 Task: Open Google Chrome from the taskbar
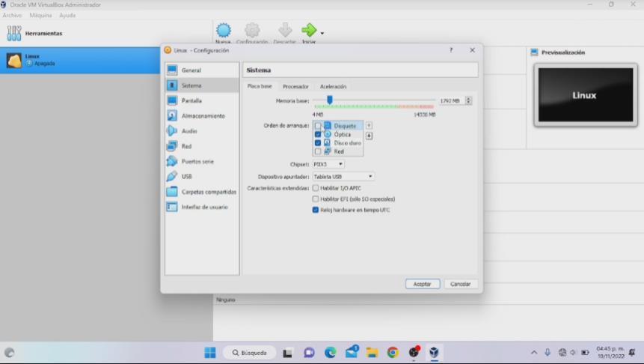coord(393,353)
